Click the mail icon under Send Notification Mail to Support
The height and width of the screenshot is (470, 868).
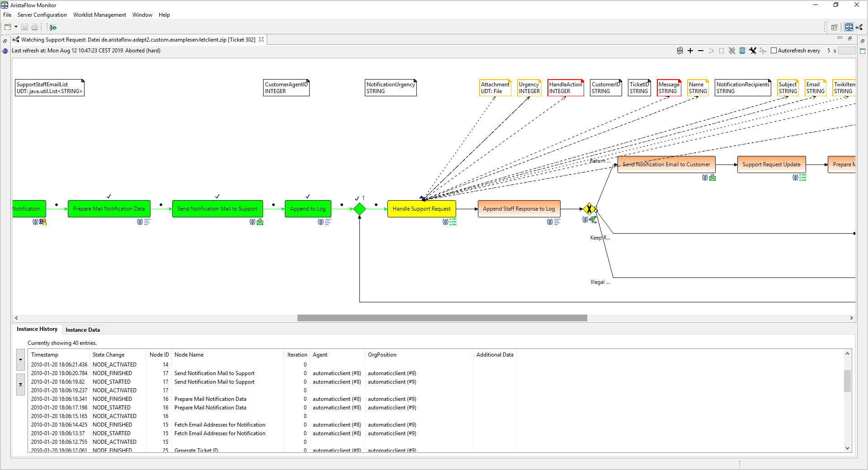point(260,222)
